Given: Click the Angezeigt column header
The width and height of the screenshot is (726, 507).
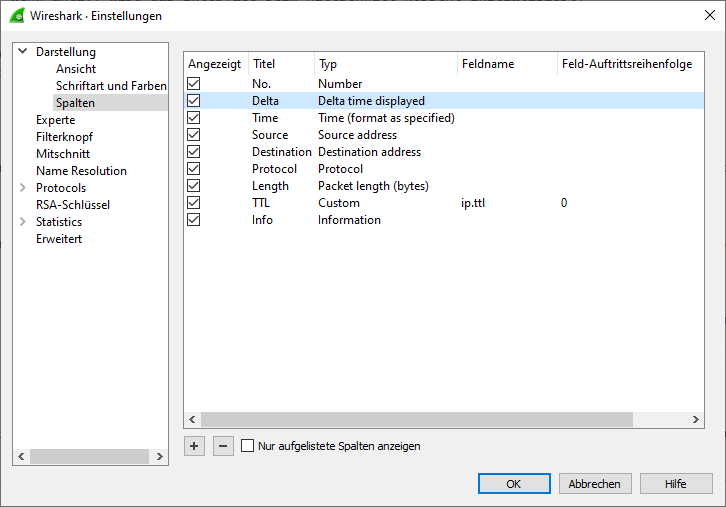Looking at the screenshot, I should [215, 64].
